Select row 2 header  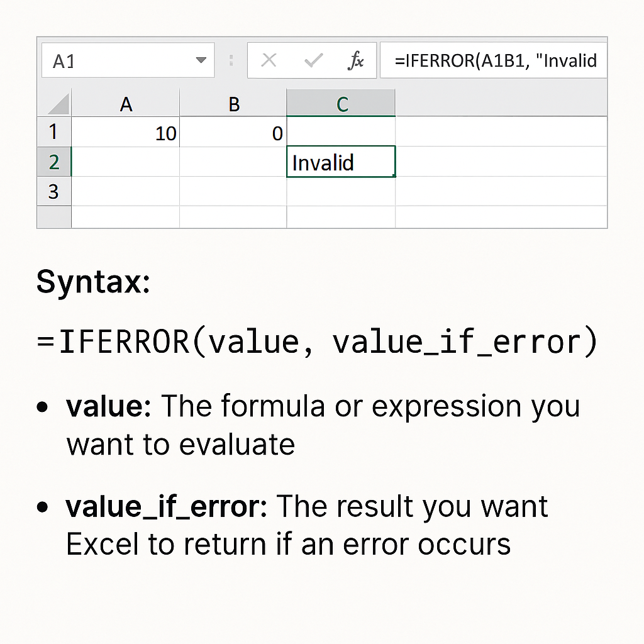53,162
